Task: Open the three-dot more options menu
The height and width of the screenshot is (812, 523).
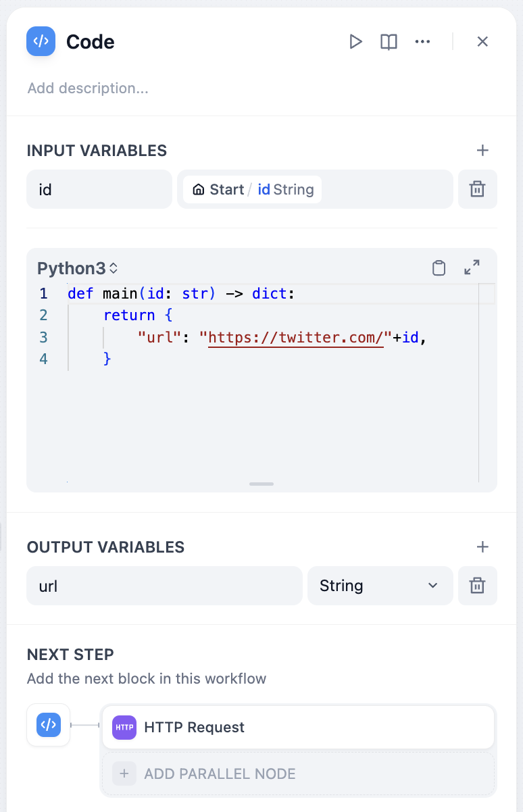Action: click(422, 42)
